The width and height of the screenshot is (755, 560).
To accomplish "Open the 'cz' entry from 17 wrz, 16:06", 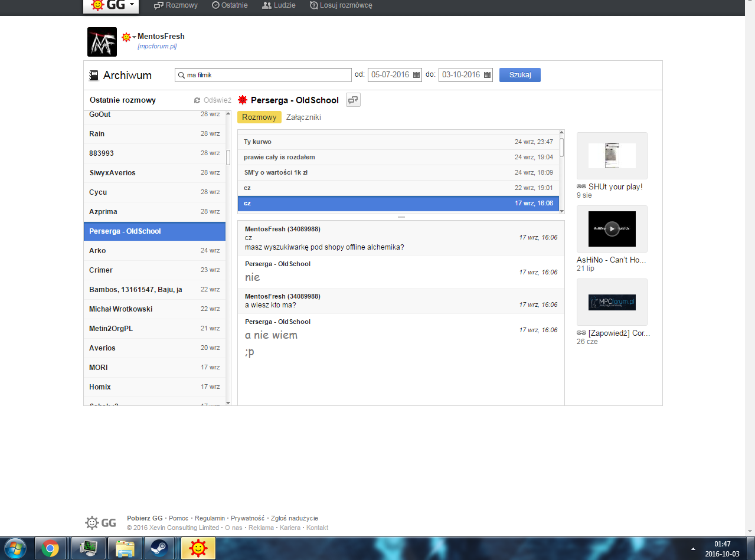I will (398, 204).
